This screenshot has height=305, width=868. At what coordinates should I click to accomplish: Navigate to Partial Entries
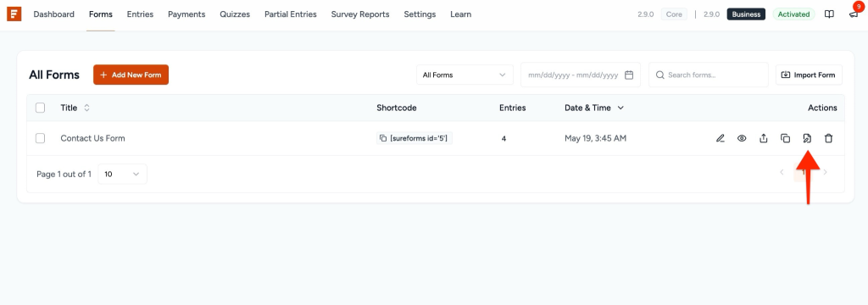pos(291,14)
